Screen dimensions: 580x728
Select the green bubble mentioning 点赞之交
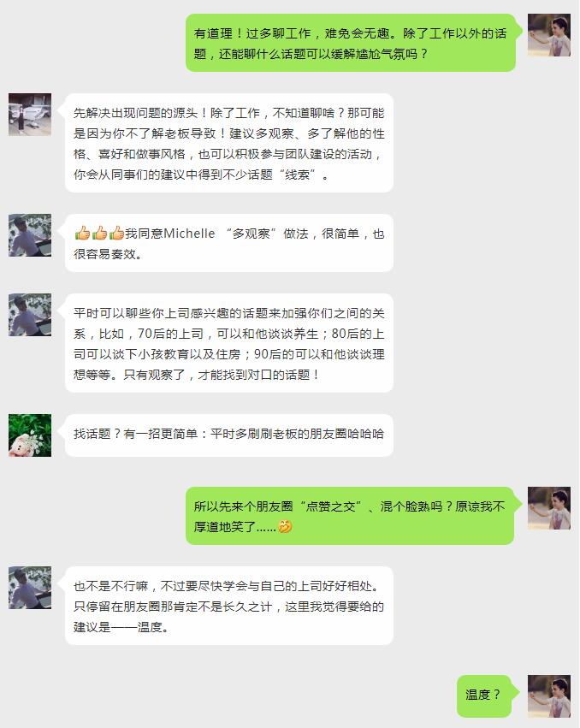pyautogui.click(x=350, y=516)
